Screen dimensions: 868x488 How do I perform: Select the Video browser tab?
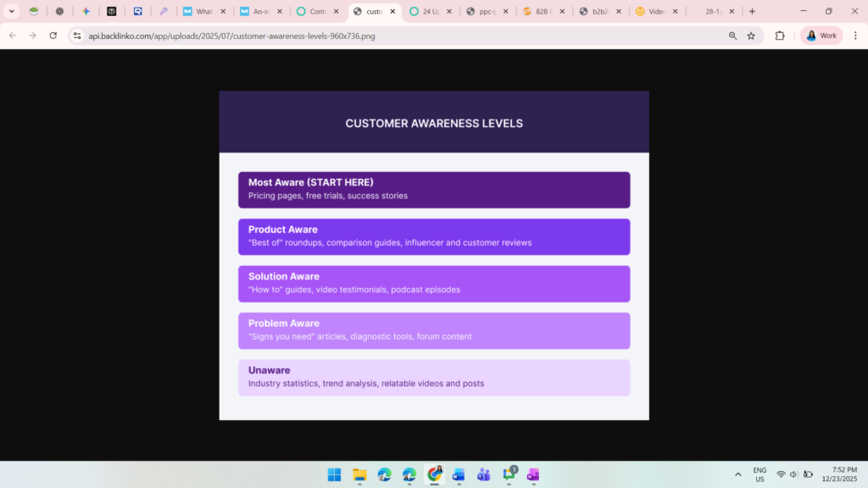coord(654,11)
